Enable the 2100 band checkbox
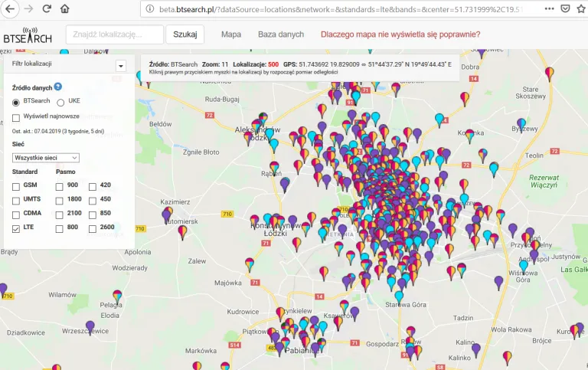This screenshot has height=370, width=588. pyautogui.click(x=59, y=215)
